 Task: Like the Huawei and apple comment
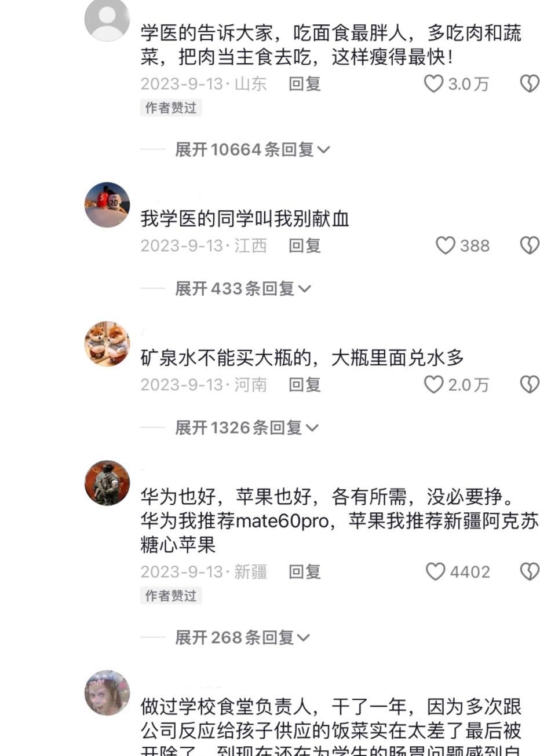436,572
